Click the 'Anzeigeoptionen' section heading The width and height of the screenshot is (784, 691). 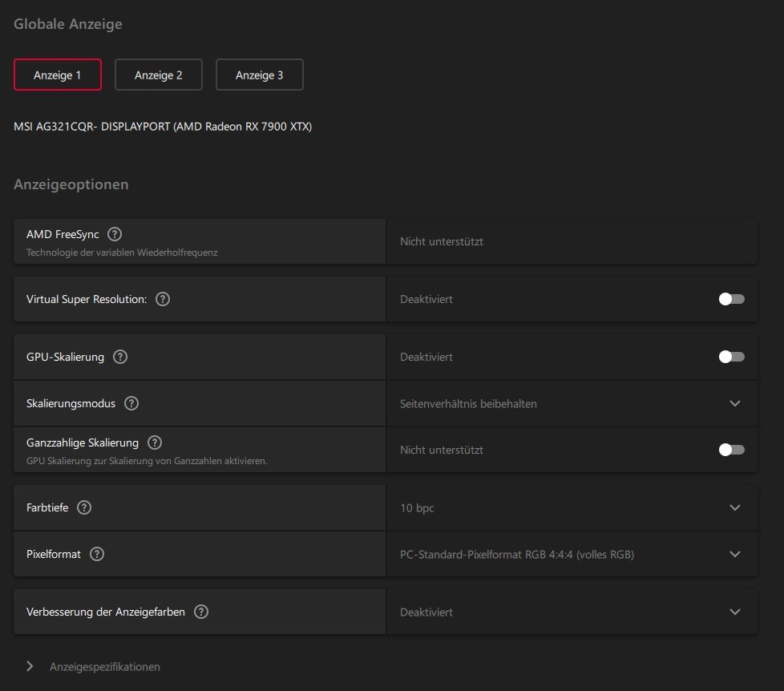coord(71,184)
